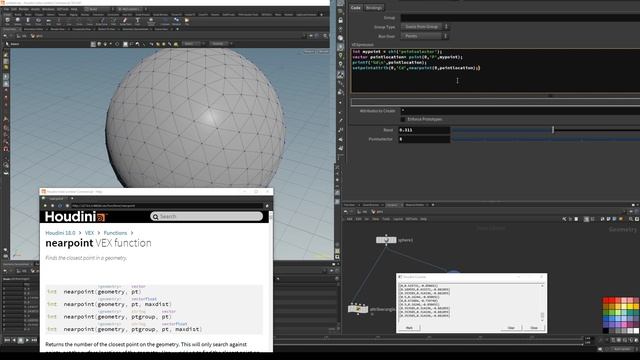
Task: Open the Houdini 18.0 breadcrumb link
Action: (x=60, y=233)
